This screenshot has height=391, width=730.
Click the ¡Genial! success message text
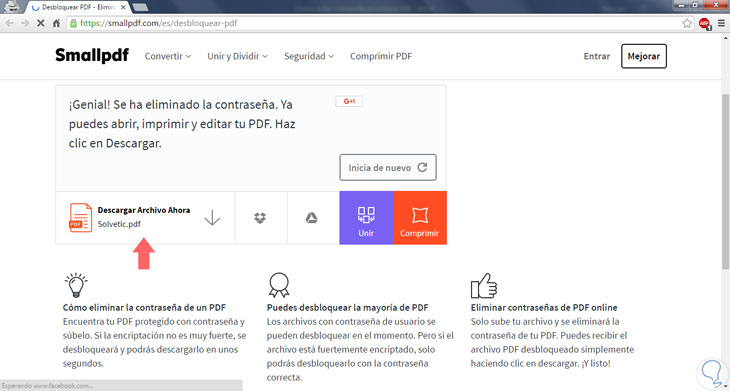tap(182, 125)
